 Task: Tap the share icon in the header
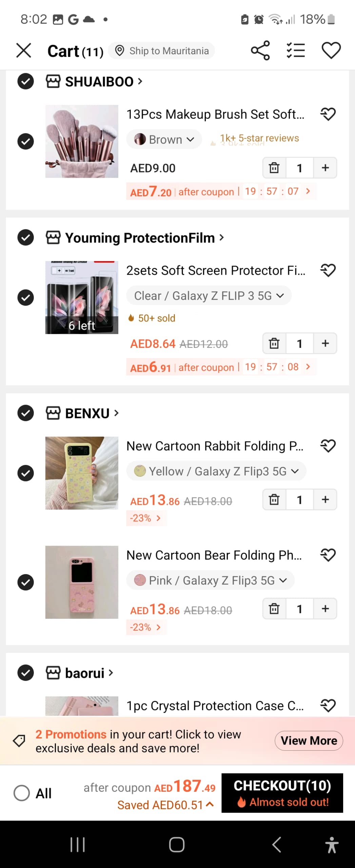260,51
